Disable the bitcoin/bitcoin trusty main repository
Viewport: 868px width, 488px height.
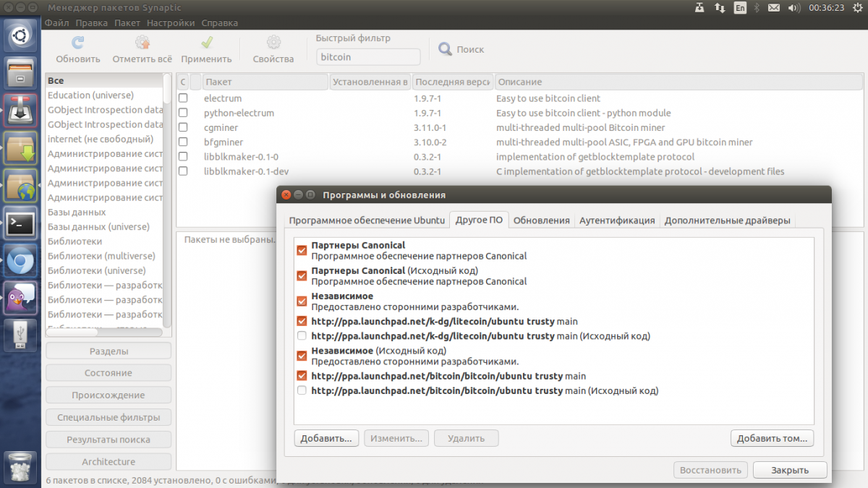(302, 376)
